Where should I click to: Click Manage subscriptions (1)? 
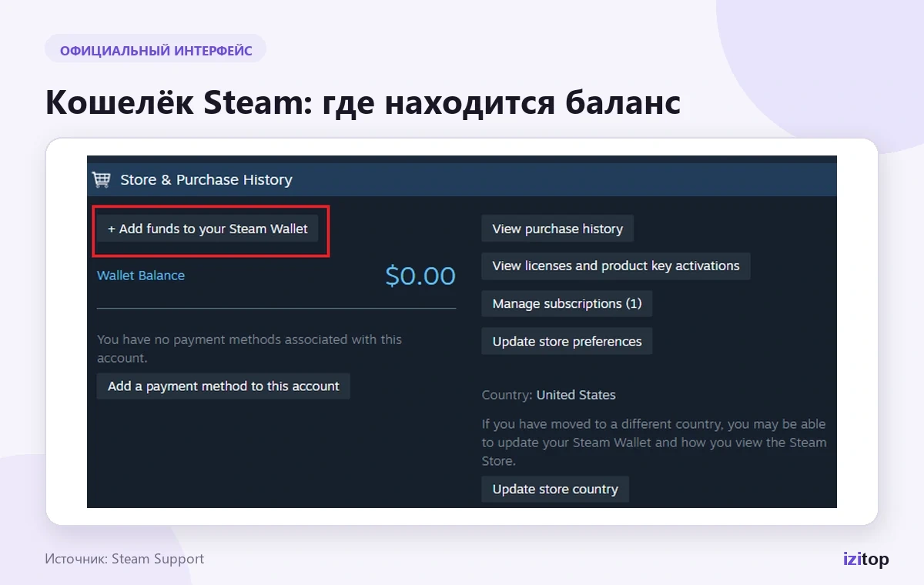pos(567,303)
